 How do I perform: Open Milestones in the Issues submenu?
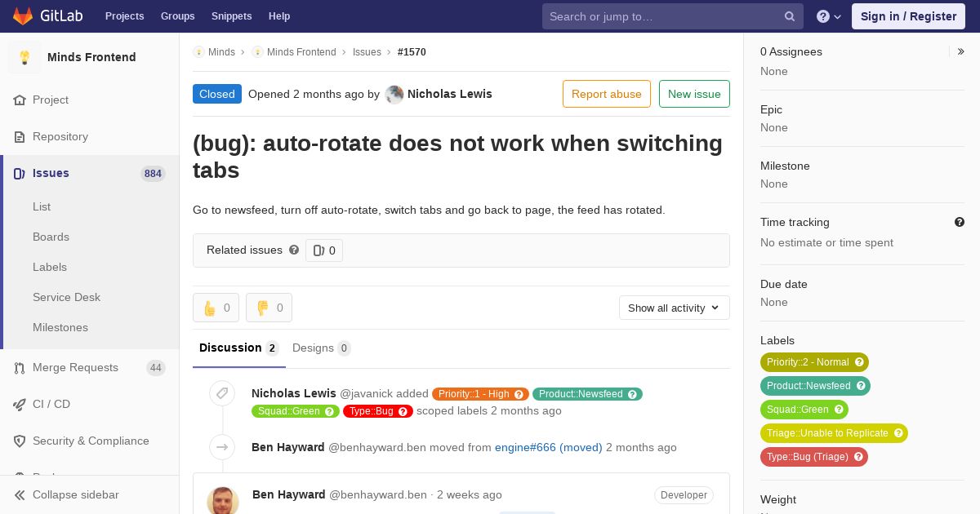[x=60, y=327]
